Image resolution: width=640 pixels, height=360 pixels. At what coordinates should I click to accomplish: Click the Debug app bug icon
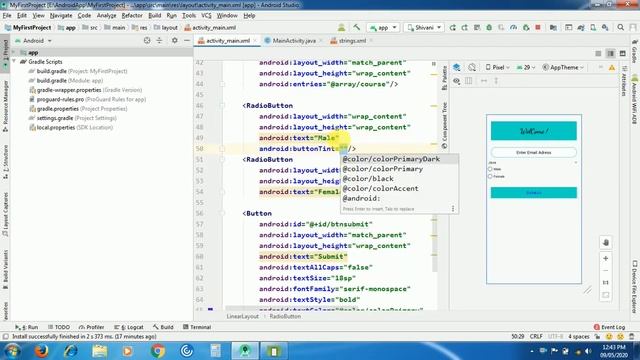coord(489,27)
